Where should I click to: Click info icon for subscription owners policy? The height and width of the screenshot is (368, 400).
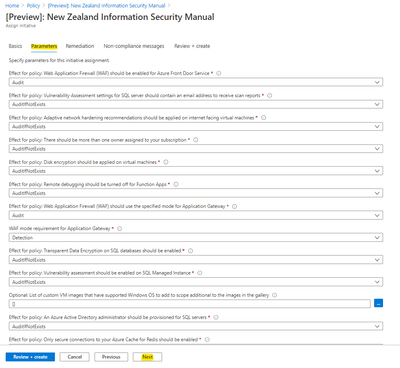coord(196,140)
